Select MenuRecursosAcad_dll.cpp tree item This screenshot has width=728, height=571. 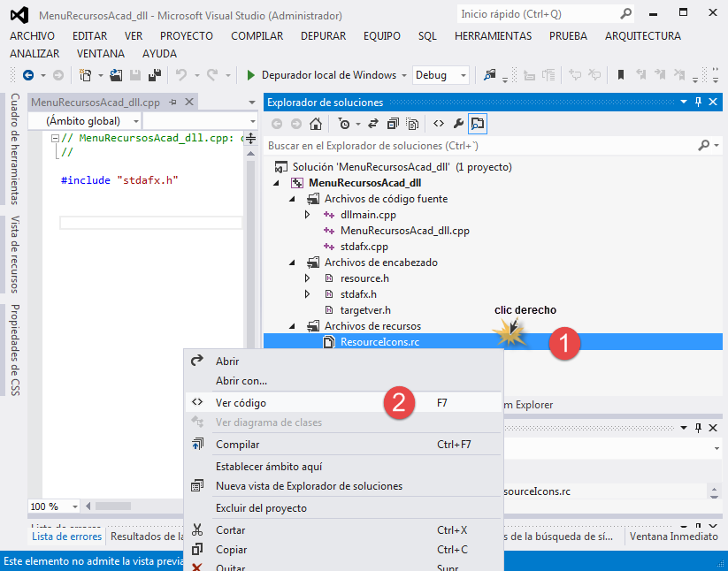[405, 231]
